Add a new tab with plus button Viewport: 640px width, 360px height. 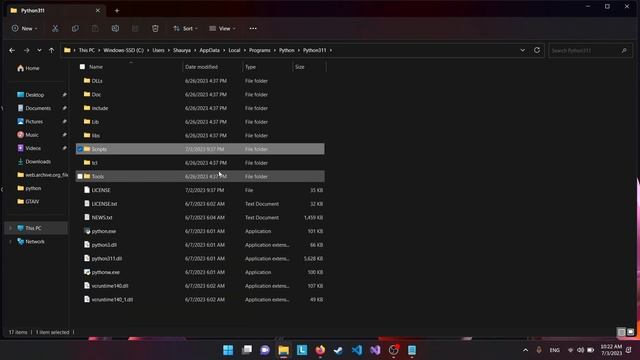[117, 11]
